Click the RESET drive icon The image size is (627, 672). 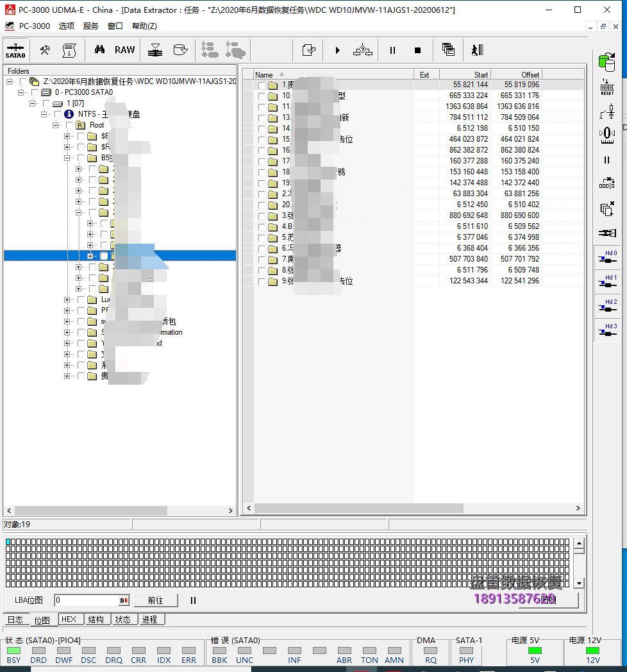pos(607,87)
